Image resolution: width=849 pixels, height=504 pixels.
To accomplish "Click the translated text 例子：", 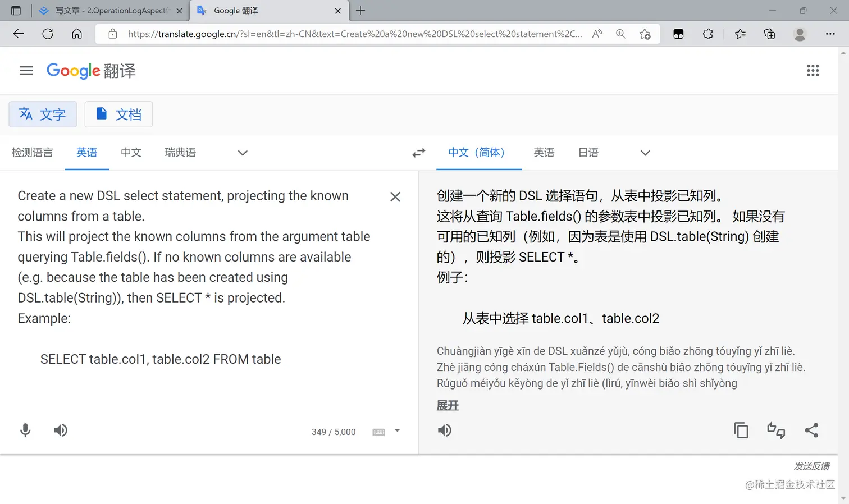I will tap(453, 277).
